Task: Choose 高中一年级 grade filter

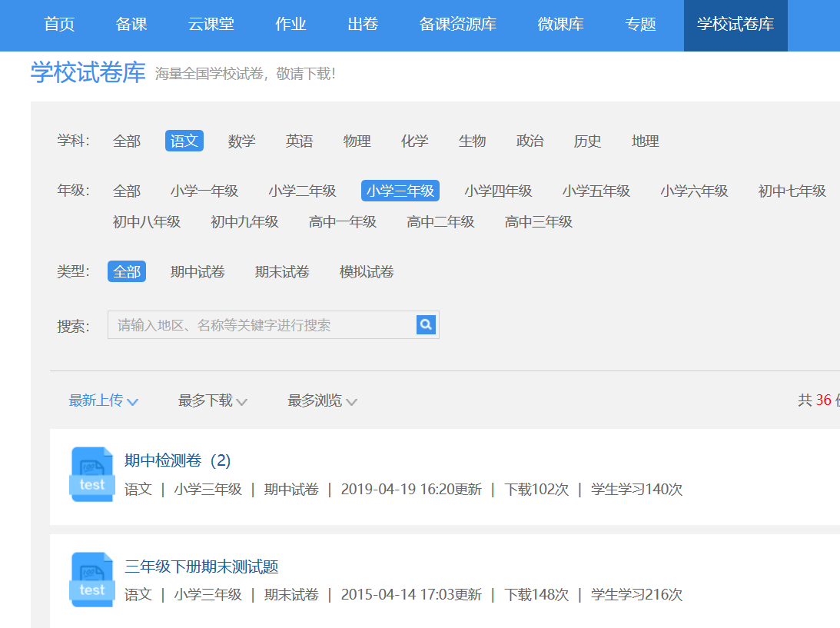Action: coord(343,222)
